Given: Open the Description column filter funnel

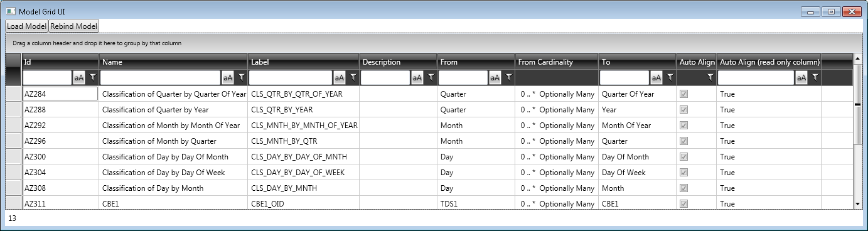Looking at the screenshot, I should pos(431,77).
